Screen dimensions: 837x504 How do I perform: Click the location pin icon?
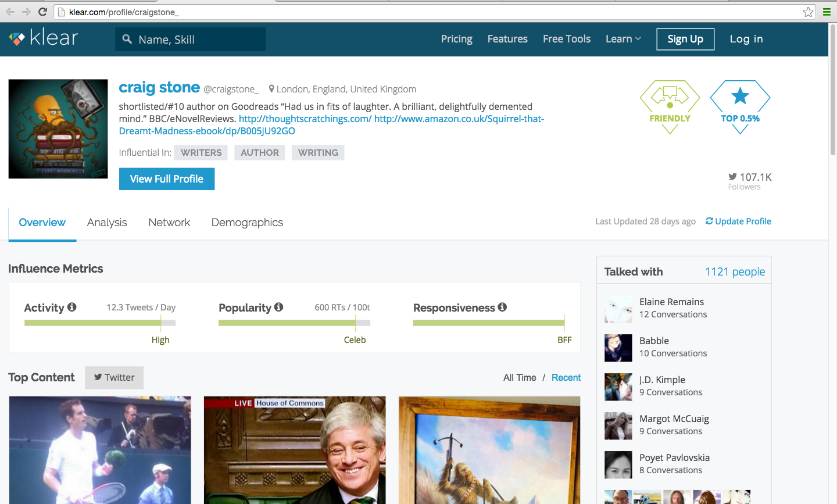click(x=271, y=89)
